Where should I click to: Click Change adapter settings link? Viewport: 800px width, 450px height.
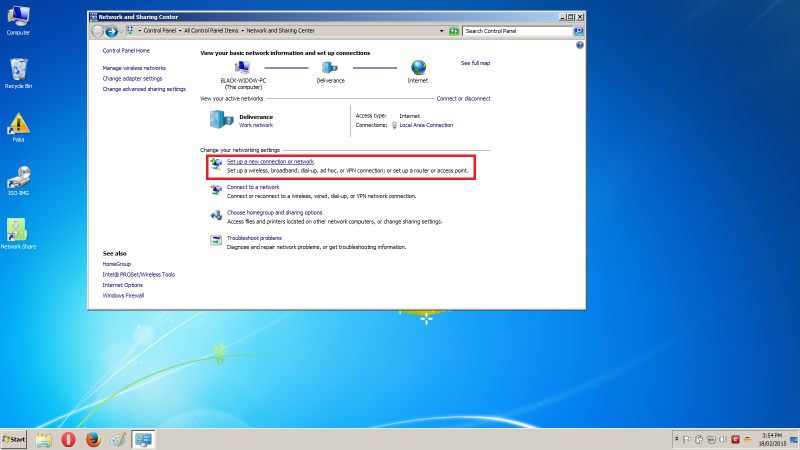pos(132,78)
